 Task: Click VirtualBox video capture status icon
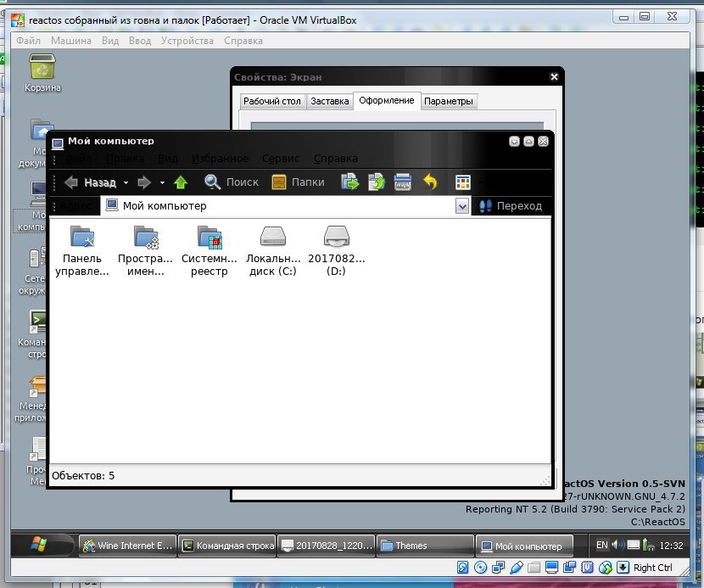point(569,568)
